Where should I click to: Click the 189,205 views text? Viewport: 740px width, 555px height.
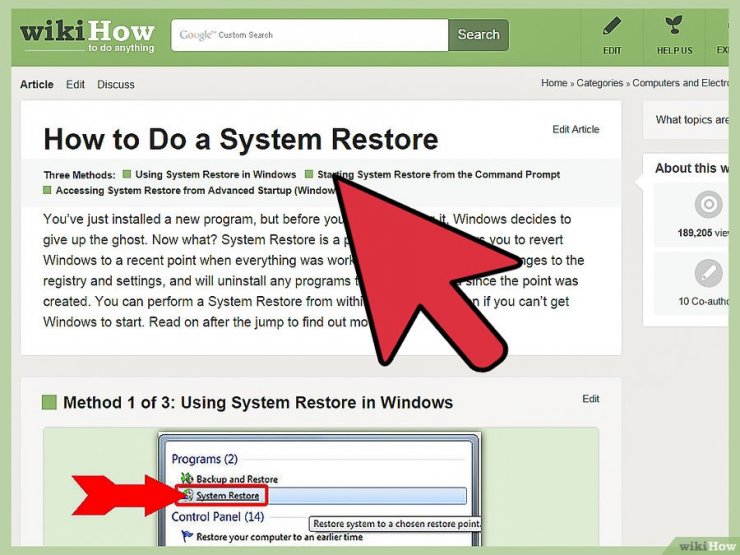703,233
